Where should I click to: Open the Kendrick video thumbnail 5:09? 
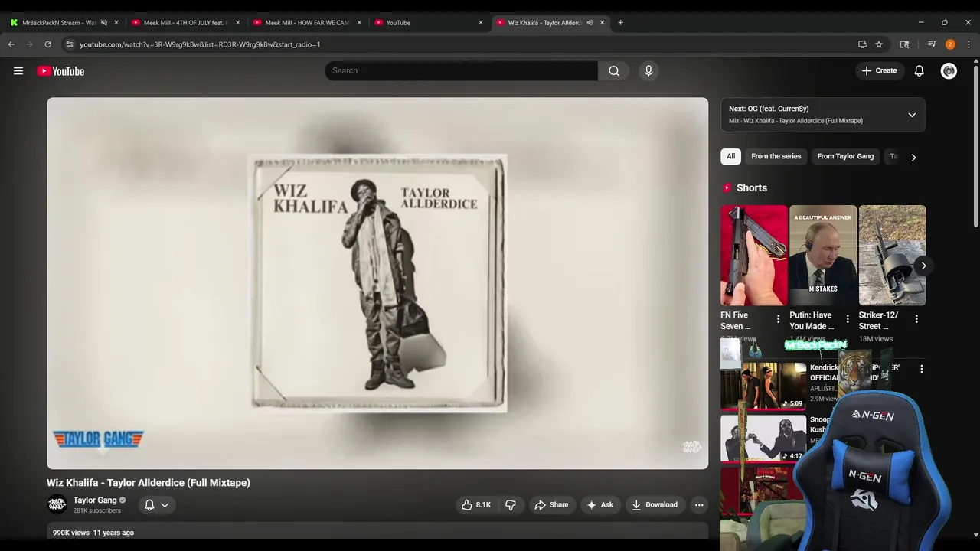(763, 386)
